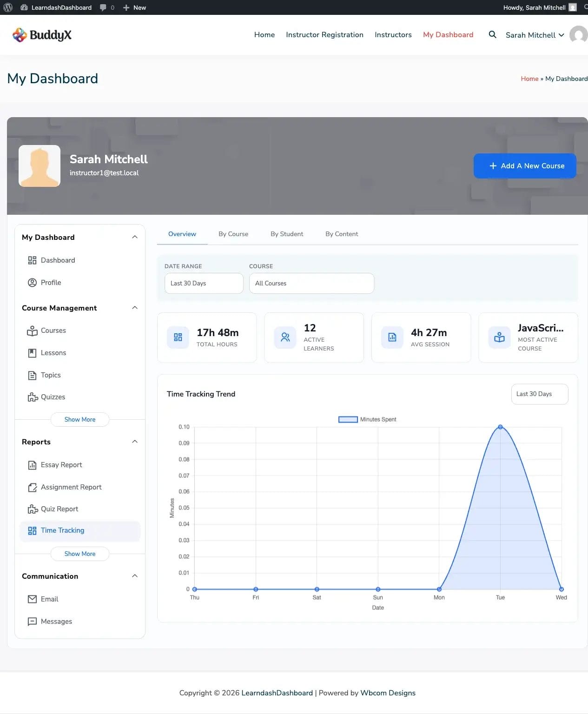The image size is (588, 714).
Task: Click the BuddyX logo
Action: click(x=42, y=35)
